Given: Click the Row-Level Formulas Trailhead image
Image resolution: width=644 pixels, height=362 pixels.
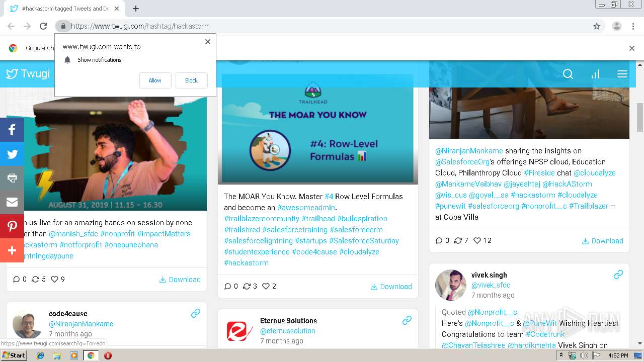Looking at the screenshot, I should [317, 129].
